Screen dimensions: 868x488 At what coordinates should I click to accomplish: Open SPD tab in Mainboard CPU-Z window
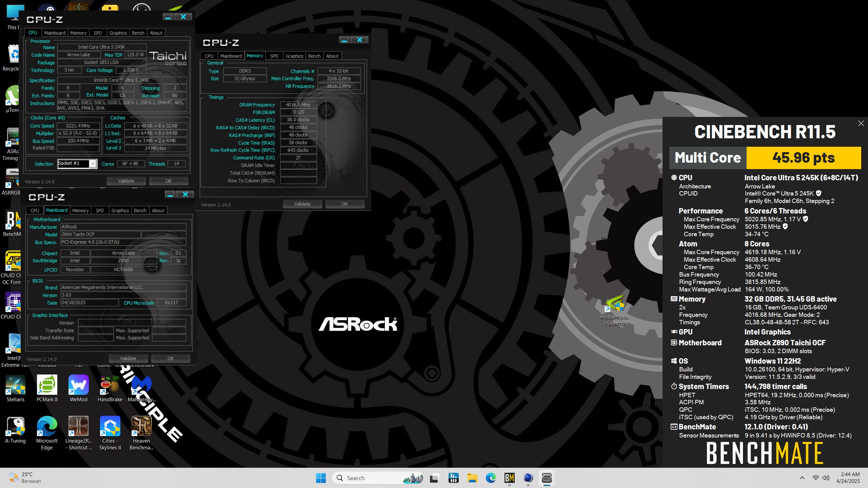pyautogui.click(x=100, y=210)
